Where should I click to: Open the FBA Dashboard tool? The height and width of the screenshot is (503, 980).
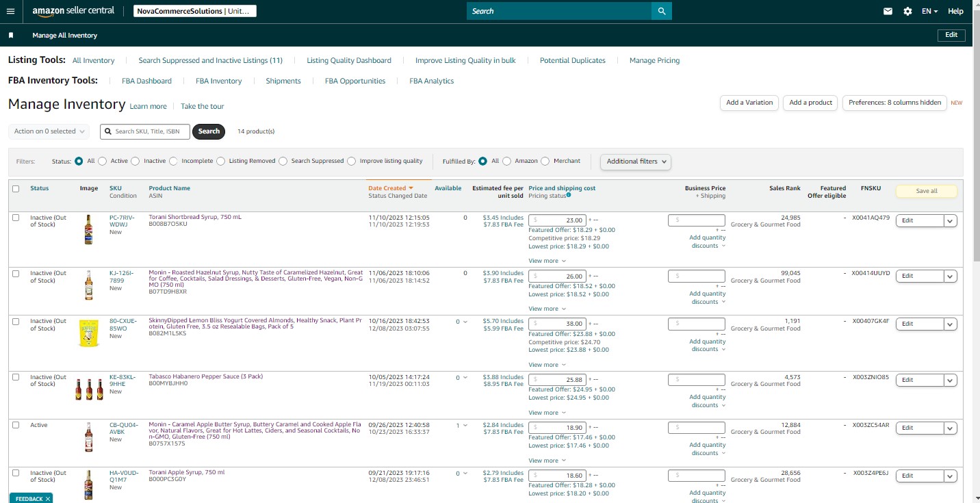coord(146,81)
